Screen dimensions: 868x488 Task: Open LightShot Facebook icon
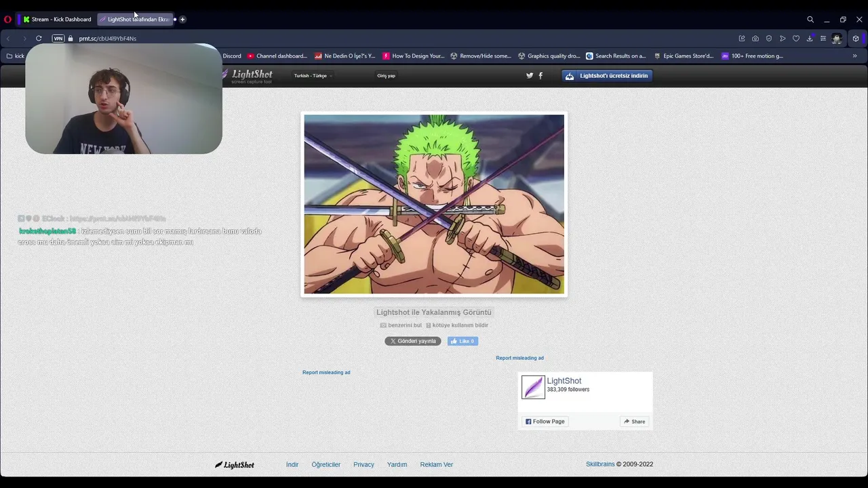540,76
